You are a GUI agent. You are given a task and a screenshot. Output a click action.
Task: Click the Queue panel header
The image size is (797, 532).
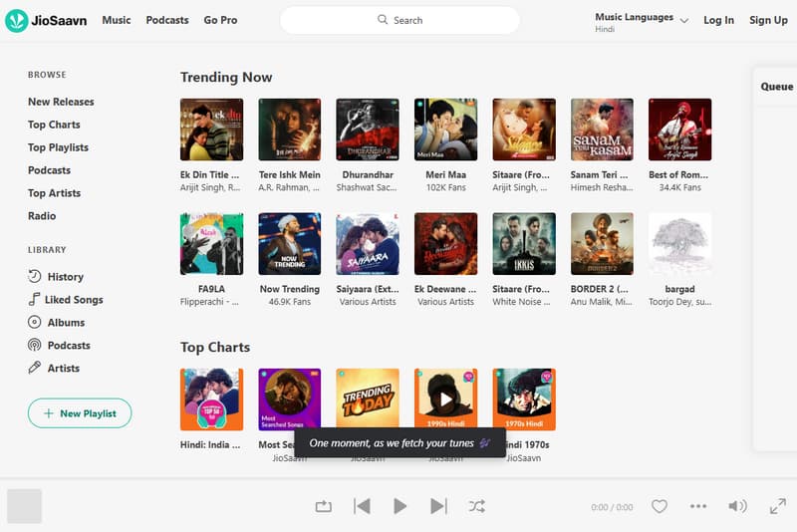[777, 87]
